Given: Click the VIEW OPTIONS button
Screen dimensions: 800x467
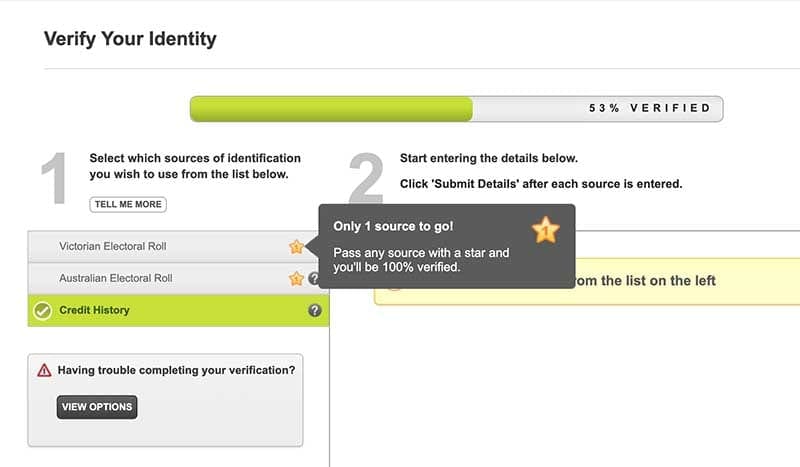Looking at the screenshot, I should (97, 407).
